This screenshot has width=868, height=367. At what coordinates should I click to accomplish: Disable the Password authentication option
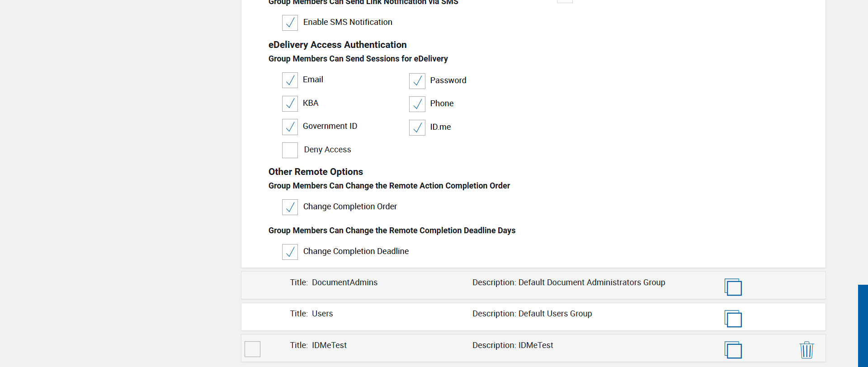417,81
